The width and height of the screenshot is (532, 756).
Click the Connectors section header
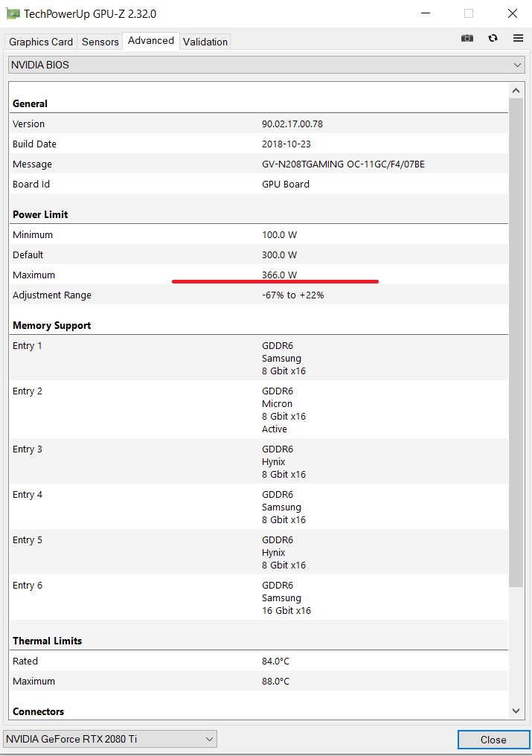click(38, 711)
